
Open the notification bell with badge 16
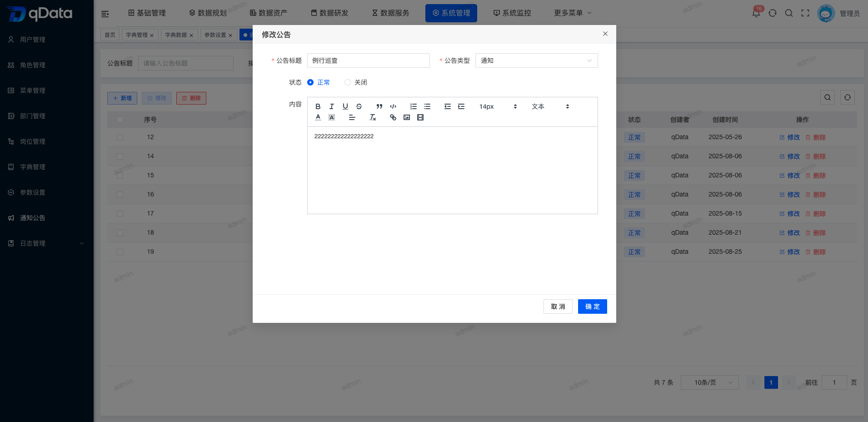click(x=756, y=13)
